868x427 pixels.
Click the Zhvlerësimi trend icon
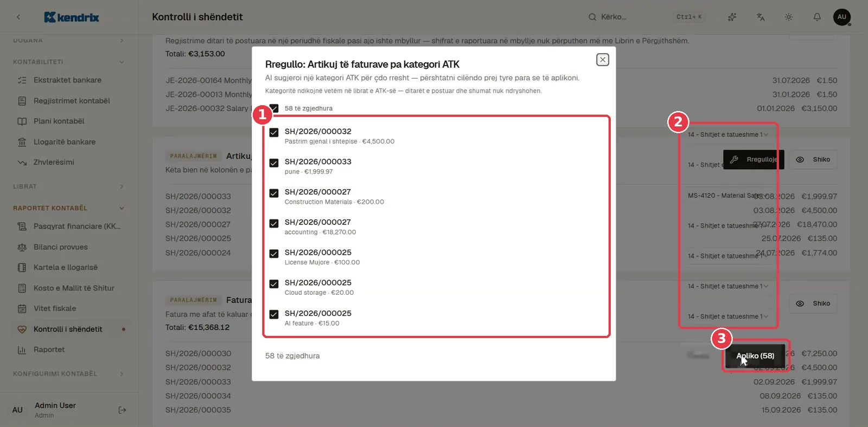click(x=22, y=163)
